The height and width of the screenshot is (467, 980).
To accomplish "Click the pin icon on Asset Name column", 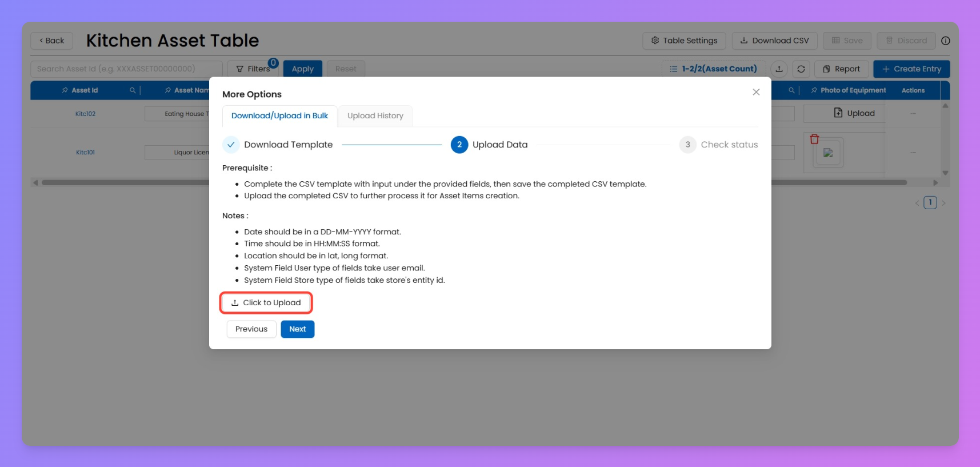I will tap(168, 90).
